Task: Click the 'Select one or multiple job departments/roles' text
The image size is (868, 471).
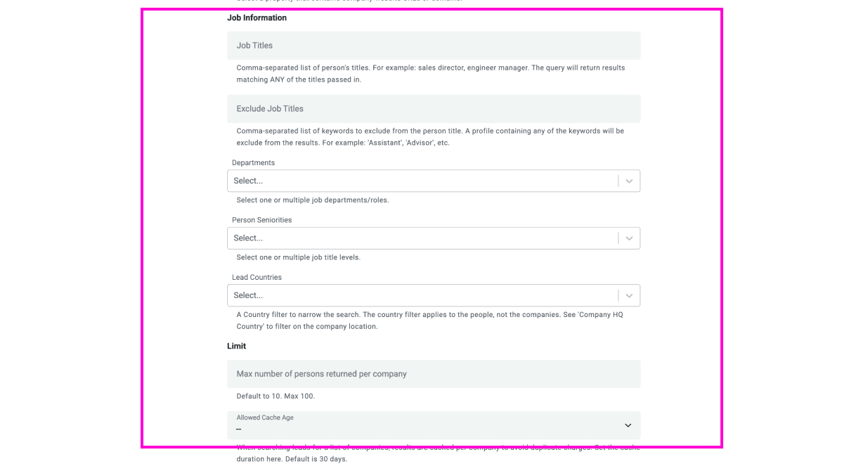Action: pos(312,200)
